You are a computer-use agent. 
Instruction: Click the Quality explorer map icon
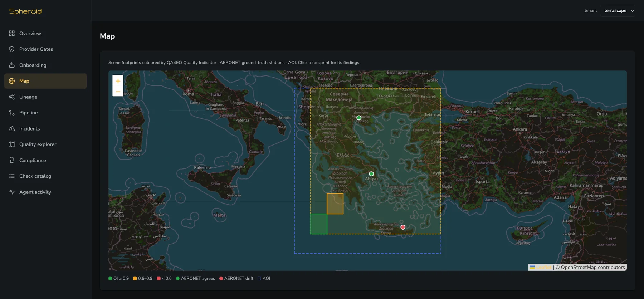[12, 144]
